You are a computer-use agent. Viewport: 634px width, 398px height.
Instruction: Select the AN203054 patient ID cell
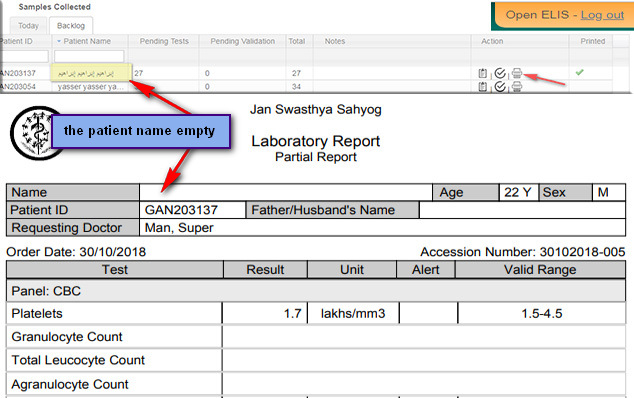18,87
